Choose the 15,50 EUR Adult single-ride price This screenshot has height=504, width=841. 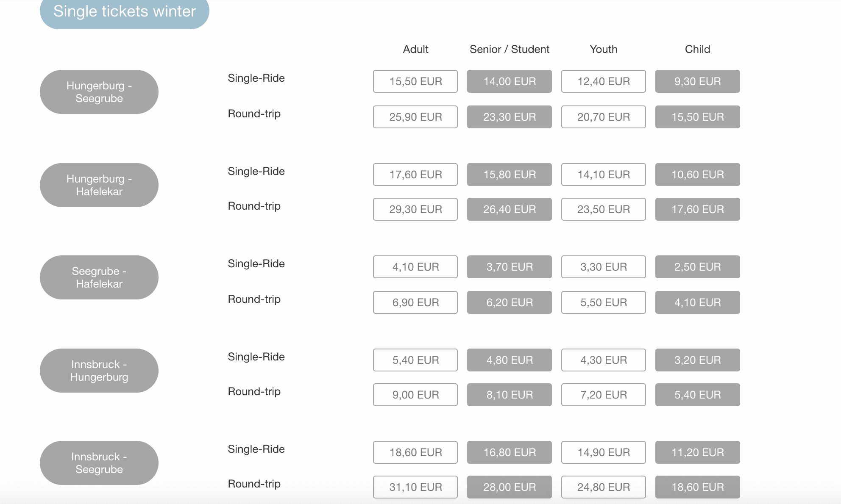[x=415, y=81]
